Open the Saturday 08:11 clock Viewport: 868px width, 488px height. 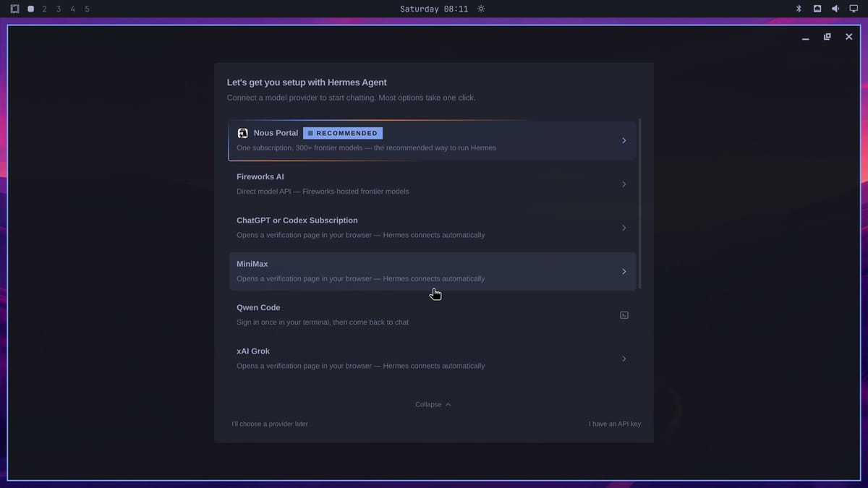pos(434,9)
